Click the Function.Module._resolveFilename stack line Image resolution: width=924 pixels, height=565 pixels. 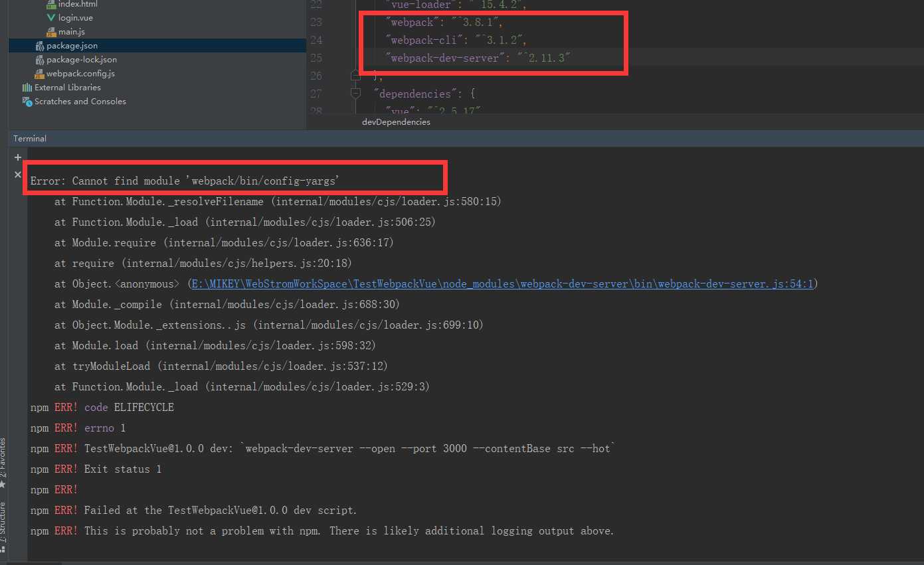278,202
